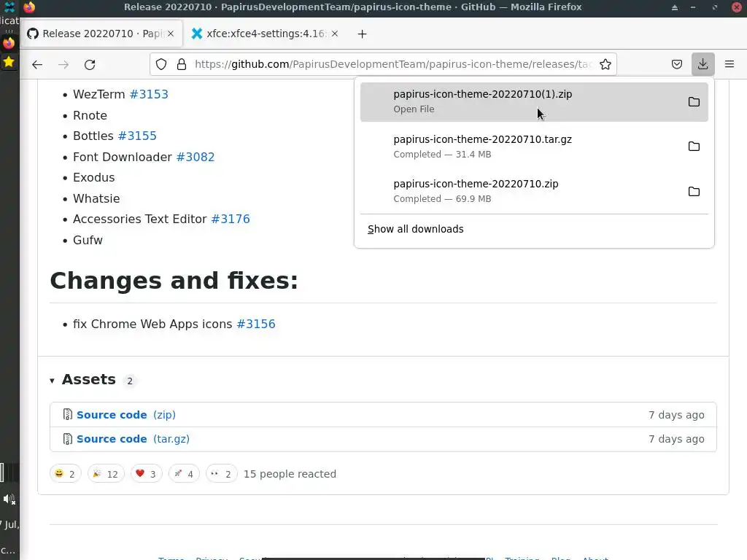Click the Exodus list item
This screenshot has width=747, height=560.
click(x=94, y=178)
